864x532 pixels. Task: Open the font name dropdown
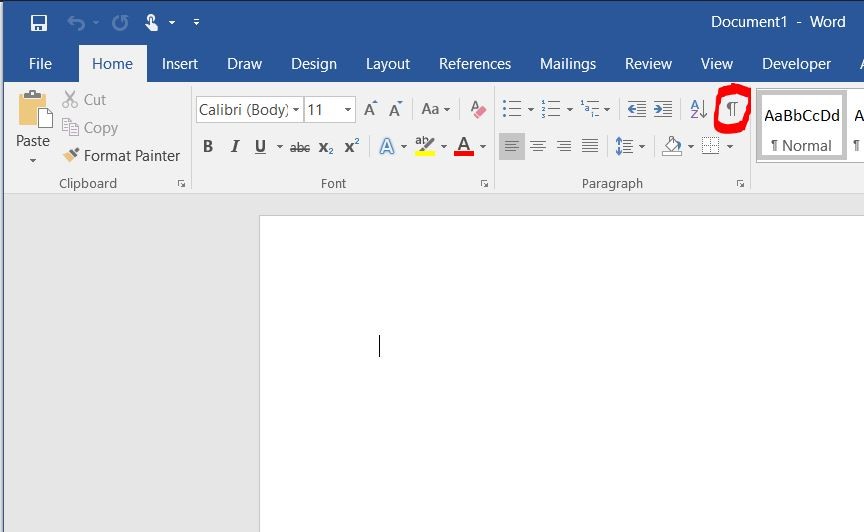click(x=296, y=110)
